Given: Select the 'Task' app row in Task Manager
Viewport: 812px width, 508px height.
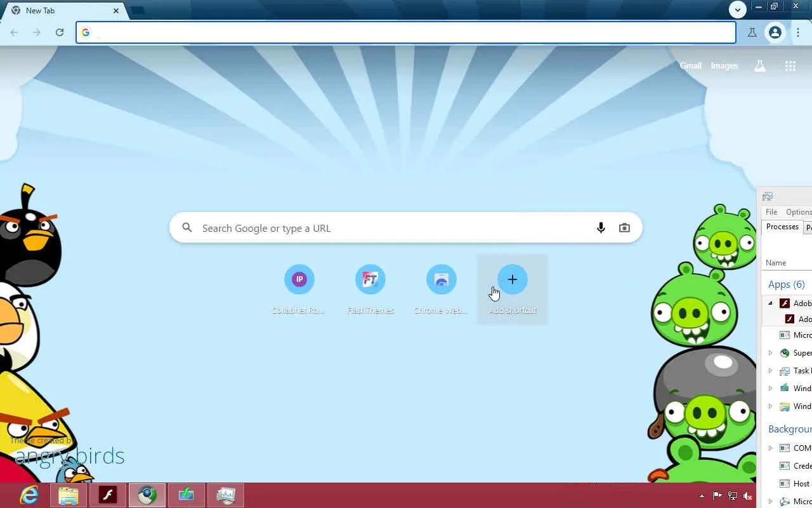Looking at the screenshot, I should pyautogui.click(x=787, y=371).
